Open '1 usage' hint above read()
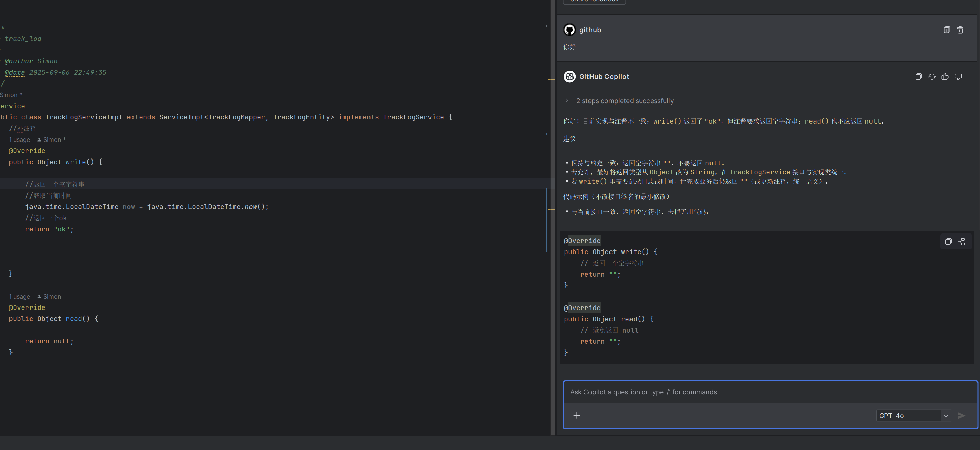The image size is (980, 450). 19,297
